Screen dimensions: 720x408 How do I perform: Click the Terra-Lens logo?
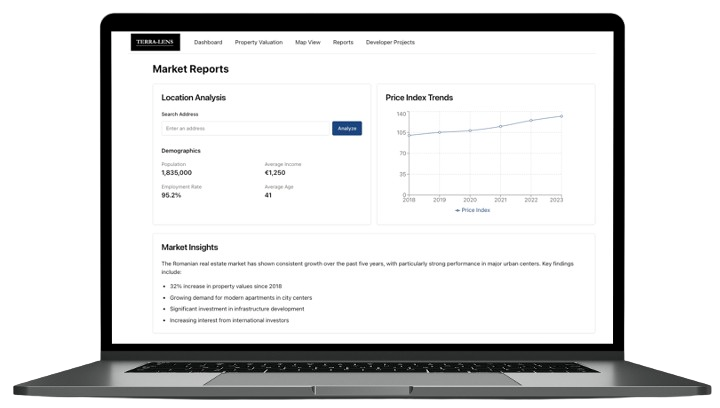(x=155, y=42)
